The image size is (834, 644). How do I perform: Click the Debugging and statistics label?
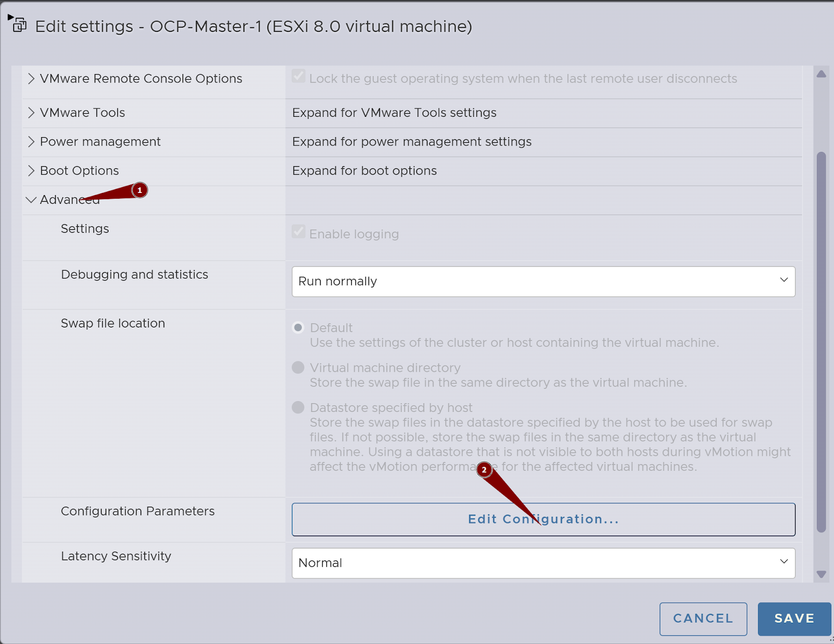(134, 275)
